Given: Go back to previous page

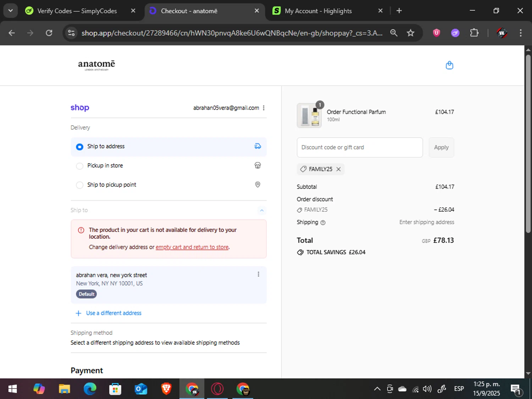Looking at the screenshot, I should [12, 33].
